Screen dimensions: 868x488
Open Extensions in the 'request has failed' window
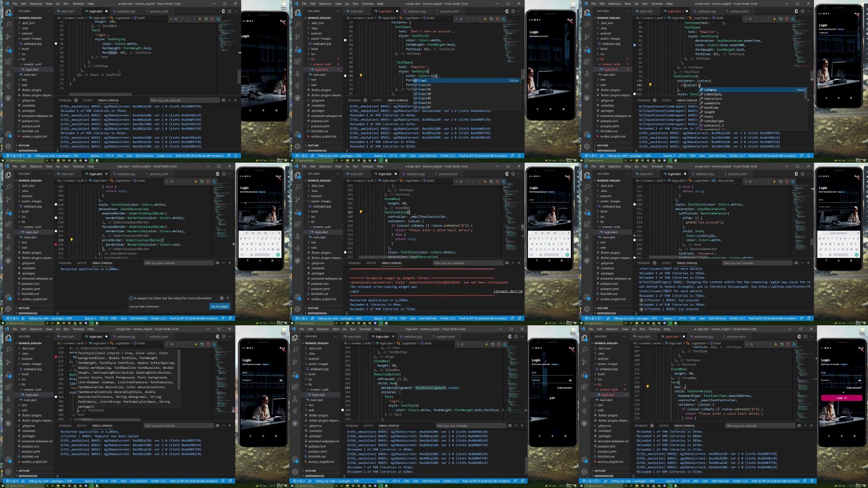pyautogui.click(x=8, y=224)
